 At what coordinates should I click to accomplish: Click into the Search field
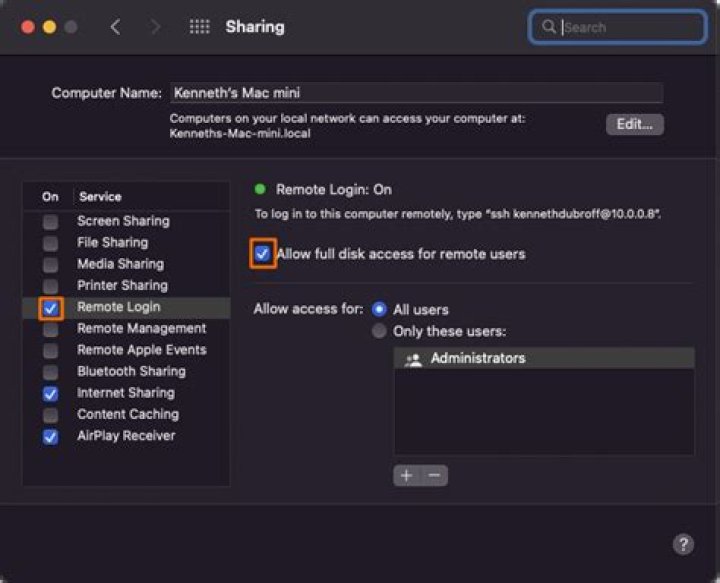(x=618, y=27)
